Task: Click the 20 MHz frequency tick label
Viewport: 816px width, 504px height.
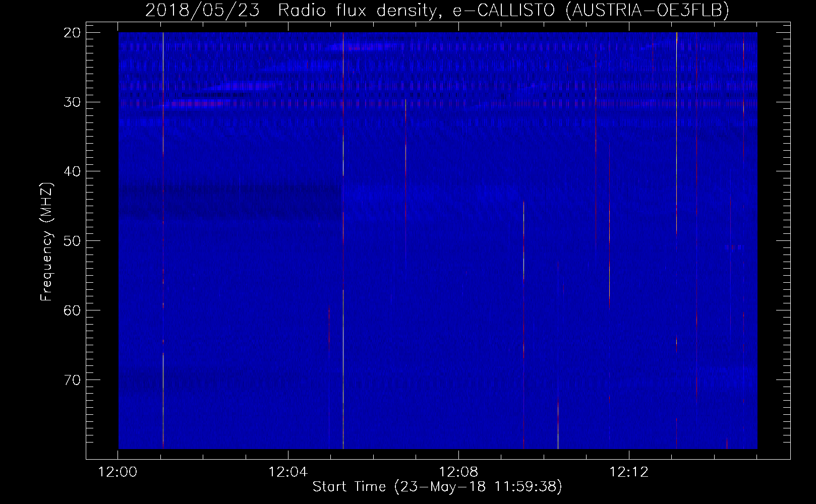Action: [73, 33]
